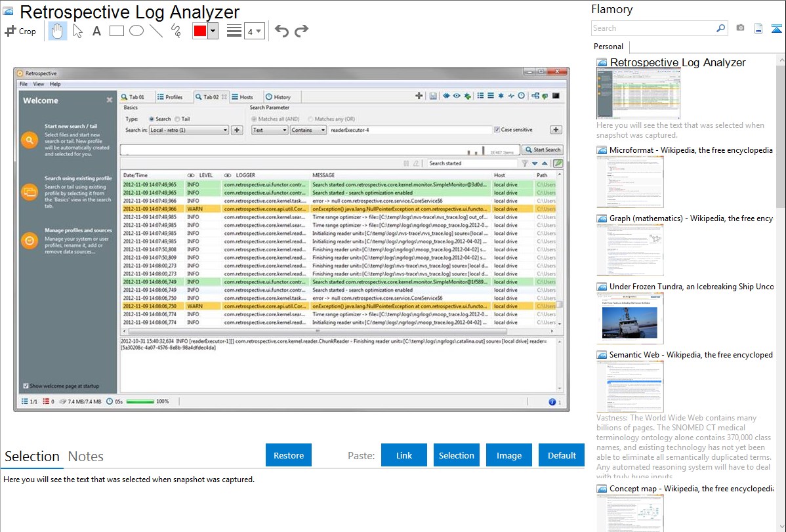
Task: Open the Selection tab
Action: 32,457
